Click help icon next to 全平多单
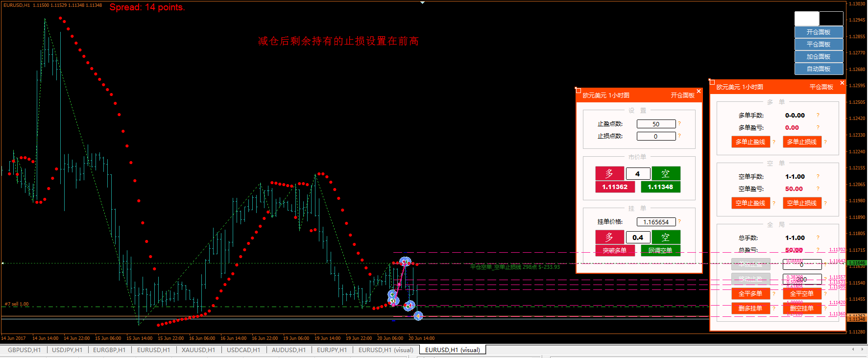Screen dimensions: 868x358 tap(774, 294)
